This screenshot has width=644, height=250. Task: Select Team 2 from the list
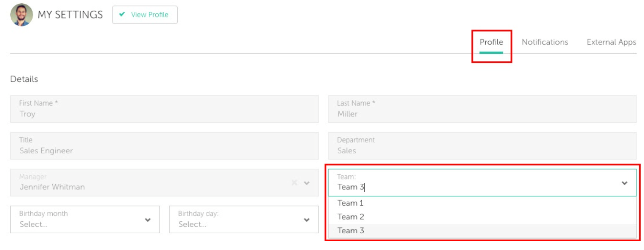pos(482,217)
